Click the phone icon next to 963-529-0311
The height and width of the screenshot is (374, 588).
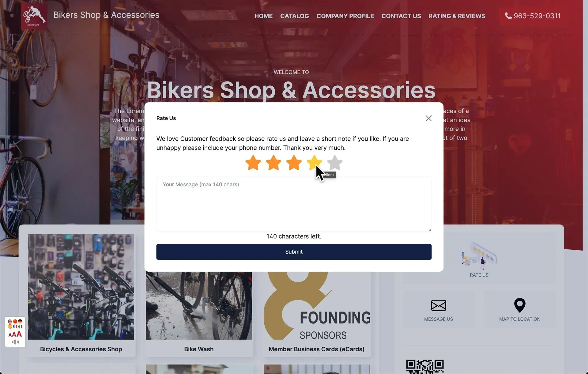508,16
